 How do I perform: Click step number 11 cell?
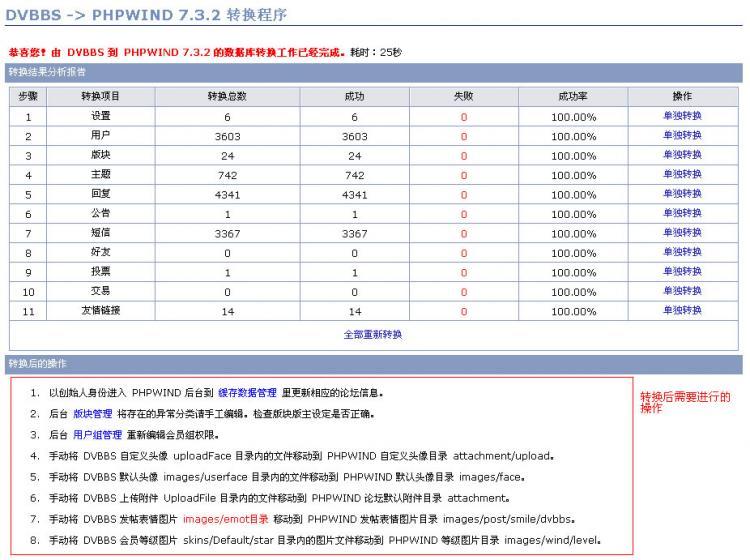(28, 312)
